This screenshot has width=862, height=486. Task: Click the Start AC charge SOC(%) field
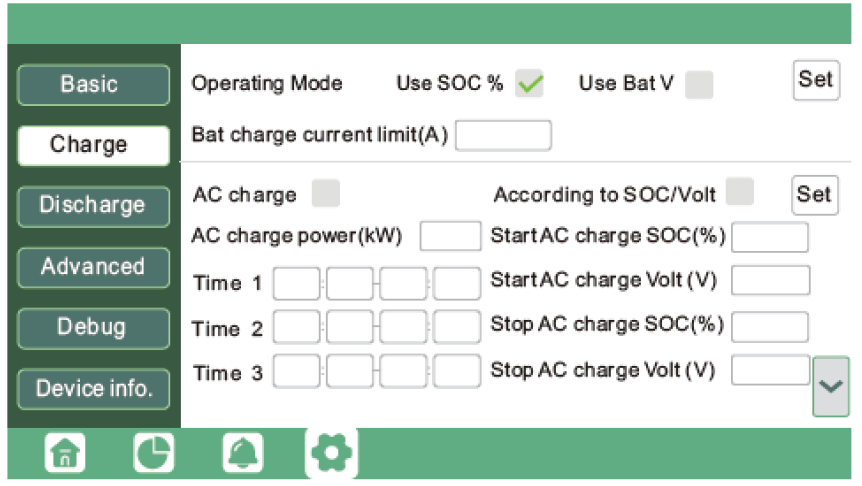pos(770,237)
